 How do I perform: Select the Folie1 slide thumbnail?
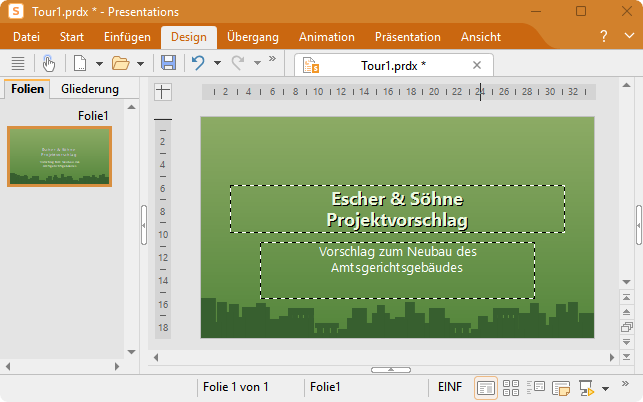pyautogui.click(x=60, y=156)
